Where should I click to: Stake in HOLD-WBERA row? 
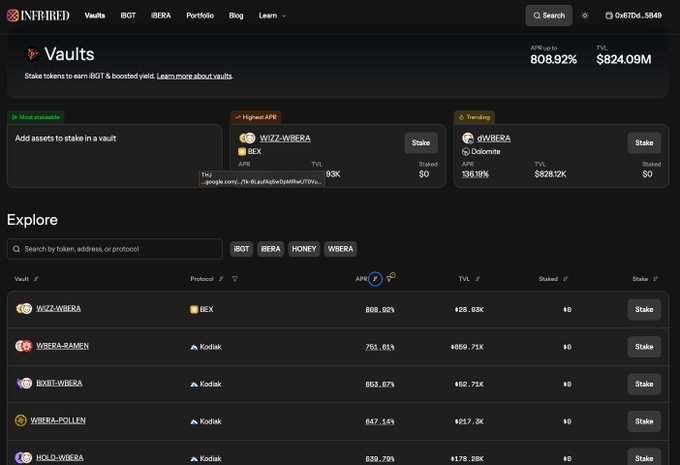point(644,457)
